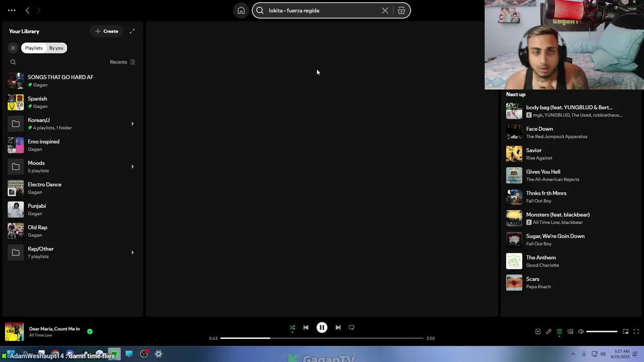Click into the search field
This screenshot has width=644, height=362.
click(x=322, y=10)
